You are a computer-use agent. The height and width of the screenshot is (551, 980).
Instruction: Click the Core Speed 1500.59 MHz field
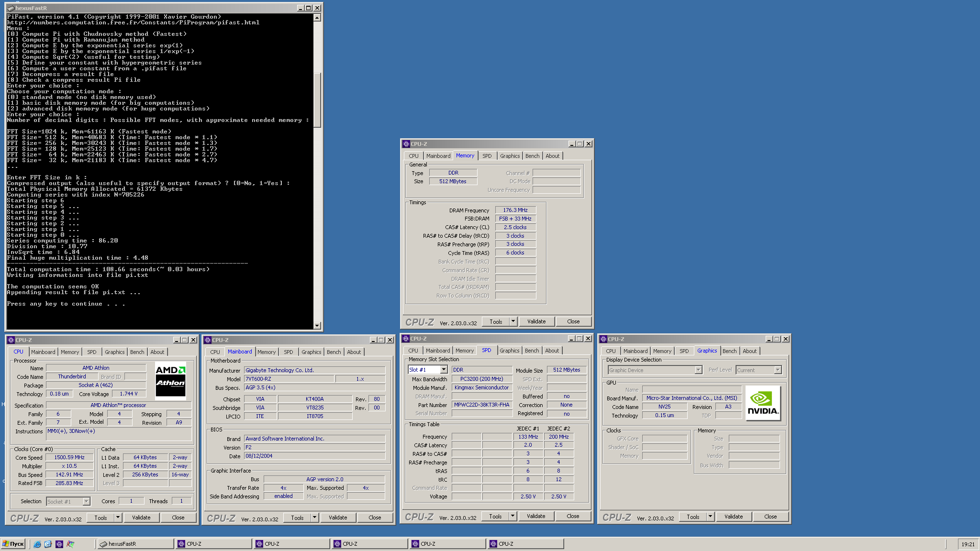point(69,457)
